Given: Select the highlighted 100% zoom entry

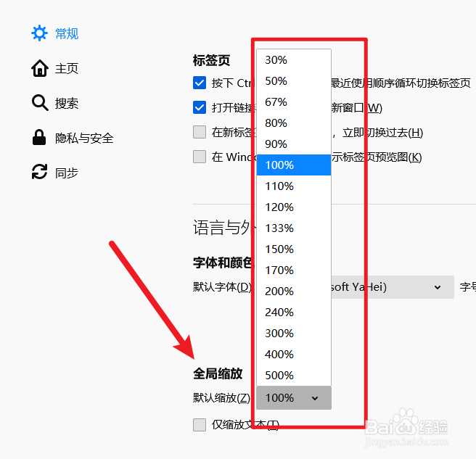Looking at the screenshot, I should pyautogui.click(x=294, y=165).
